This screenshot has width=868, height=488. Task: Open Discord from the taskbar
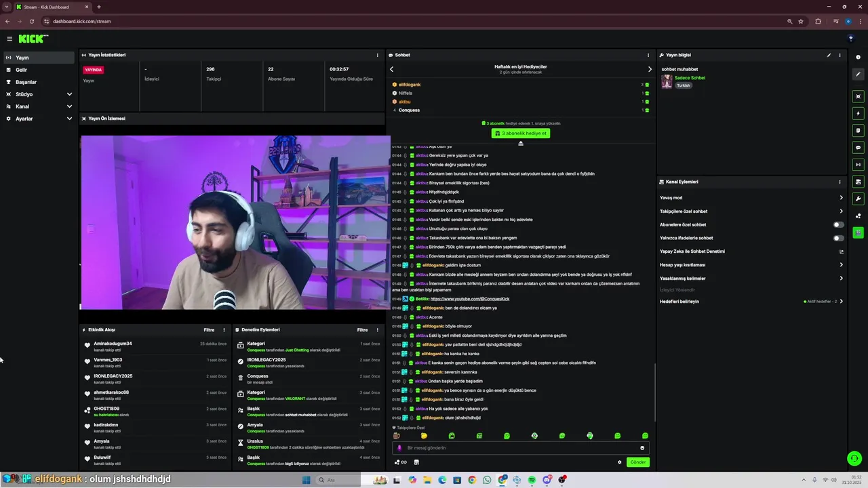tap(547, 480)
